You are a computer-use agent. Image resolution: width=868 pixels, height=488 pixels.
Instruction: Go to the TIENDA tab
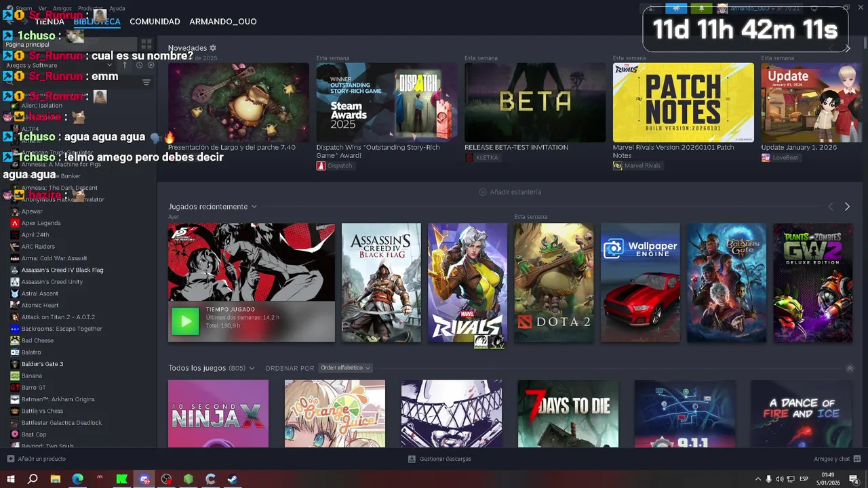coord(50,22)
